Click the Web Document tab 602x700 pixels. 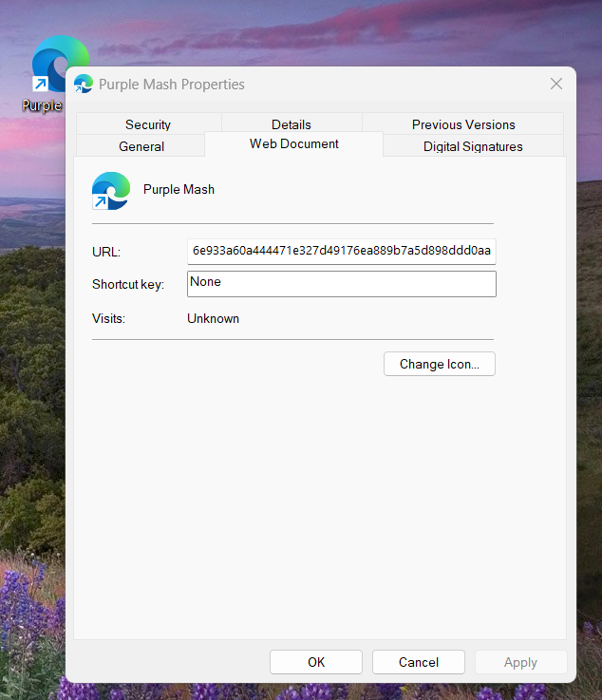coord(294,144)
